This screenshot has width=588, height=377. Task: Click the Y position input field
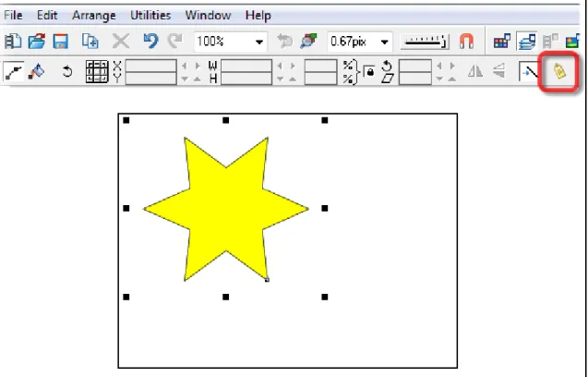click(x=150, y=79)
